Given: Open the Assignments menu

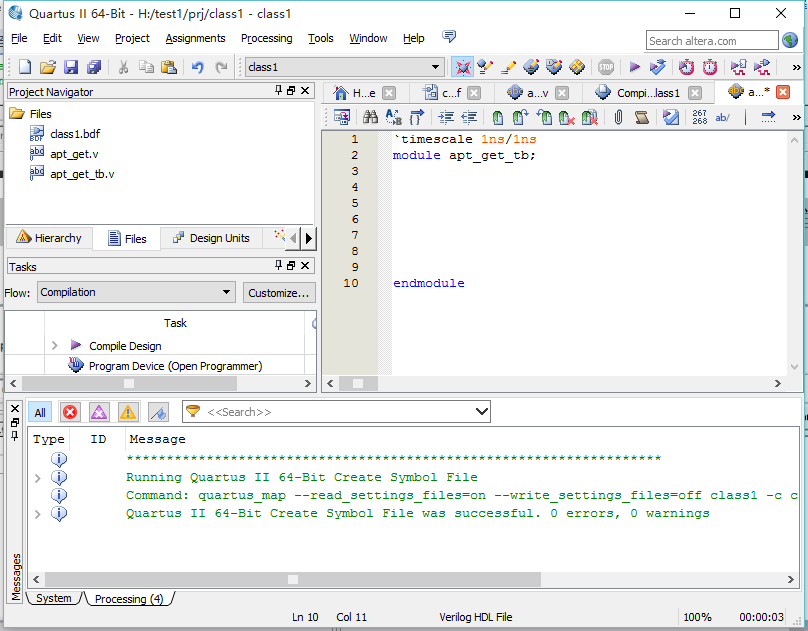Looking at the screenshot, I should point(195,38).
